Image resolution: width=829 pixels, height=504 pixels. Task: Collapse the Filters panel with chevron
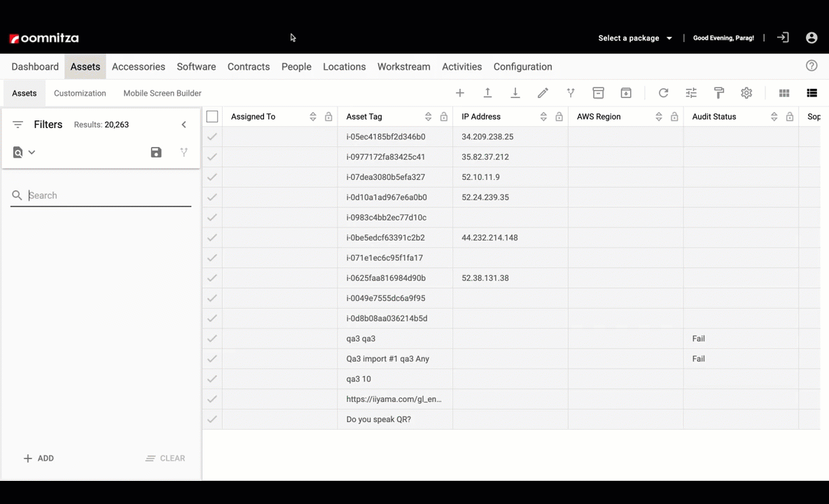pyautogui.click(x=184, y=125)
